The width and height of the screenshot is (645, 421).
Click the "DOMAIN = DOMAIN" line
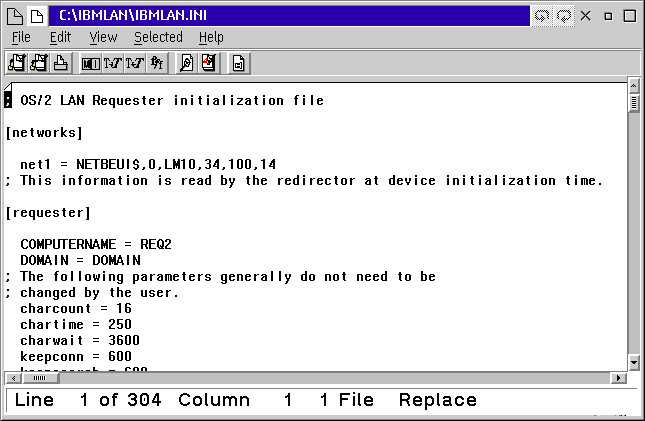(x=80, y=261)
